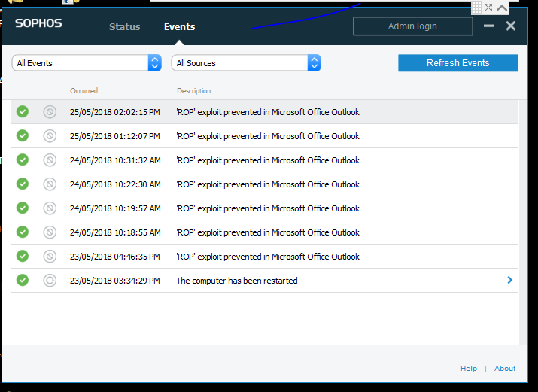Open the About link
This screenshot has height=392, width=538.
point(505,369)
